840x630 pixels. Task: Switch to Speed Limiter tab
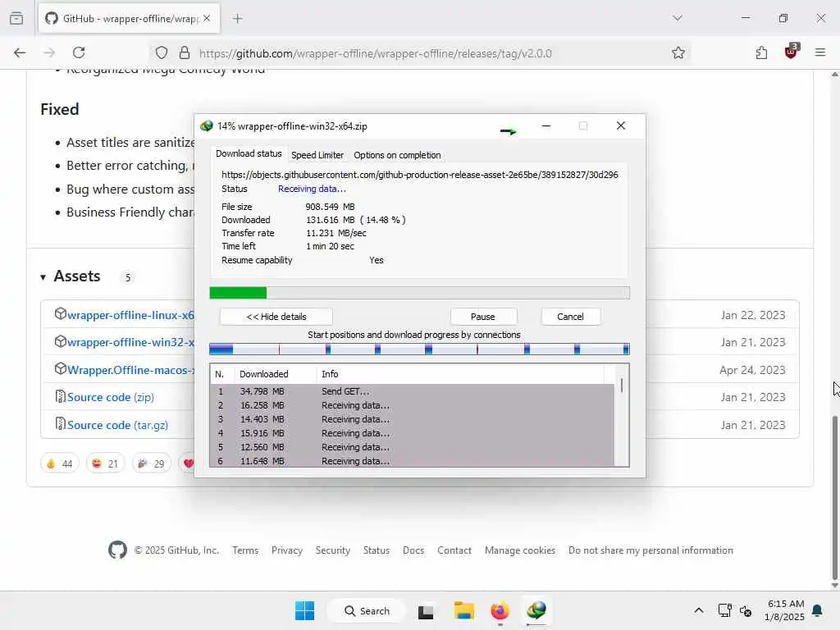tap(317, 155)
